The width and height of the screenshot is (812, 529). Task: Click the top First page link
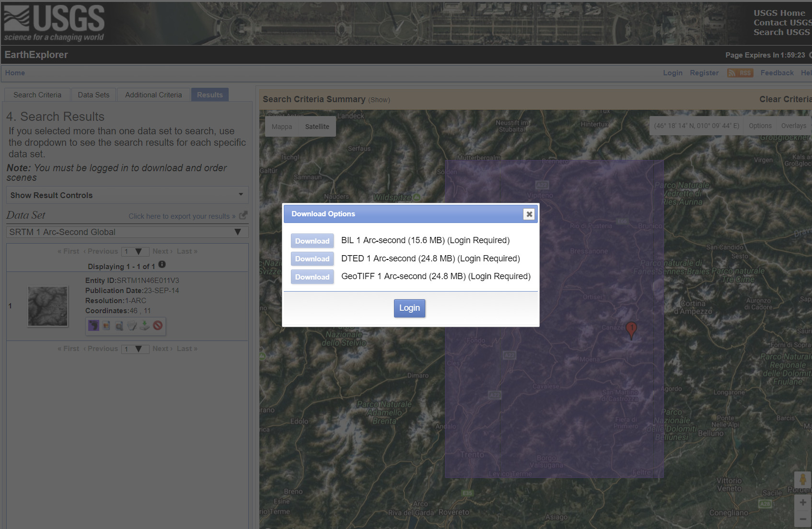[68, 251]
